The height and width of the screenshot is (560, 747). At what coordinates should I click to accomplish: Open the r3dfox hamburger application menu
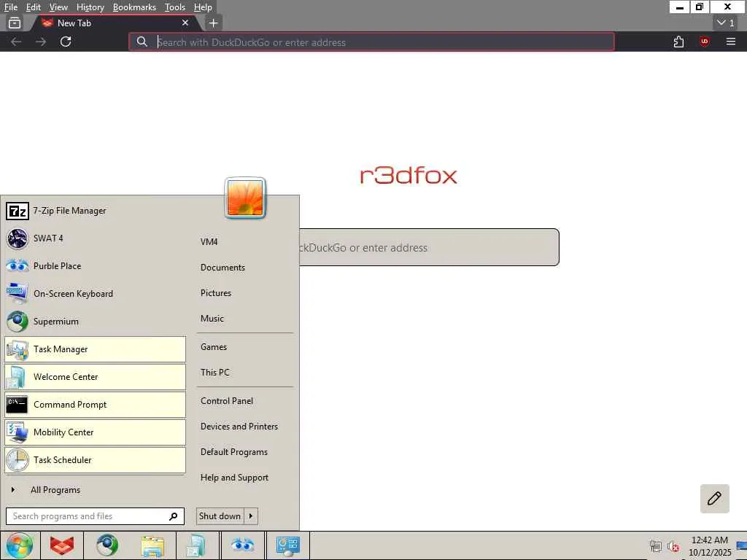tap(731, 42)
